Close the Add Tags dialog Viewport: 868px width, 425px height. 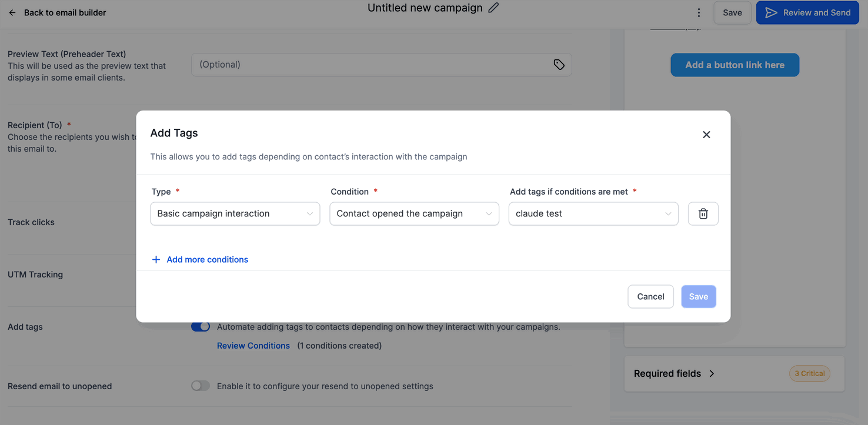click(x=706, y=135)
